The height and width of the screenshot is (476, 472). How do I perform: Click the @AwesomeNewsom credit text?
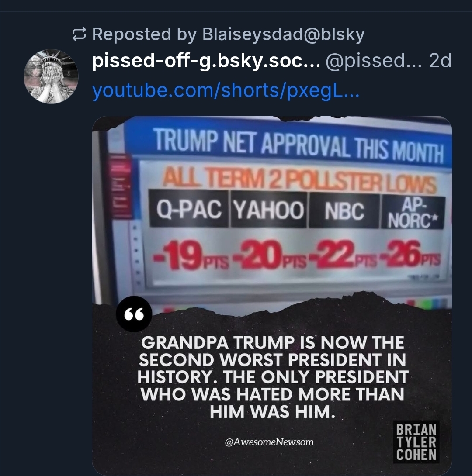pos(269,442)
